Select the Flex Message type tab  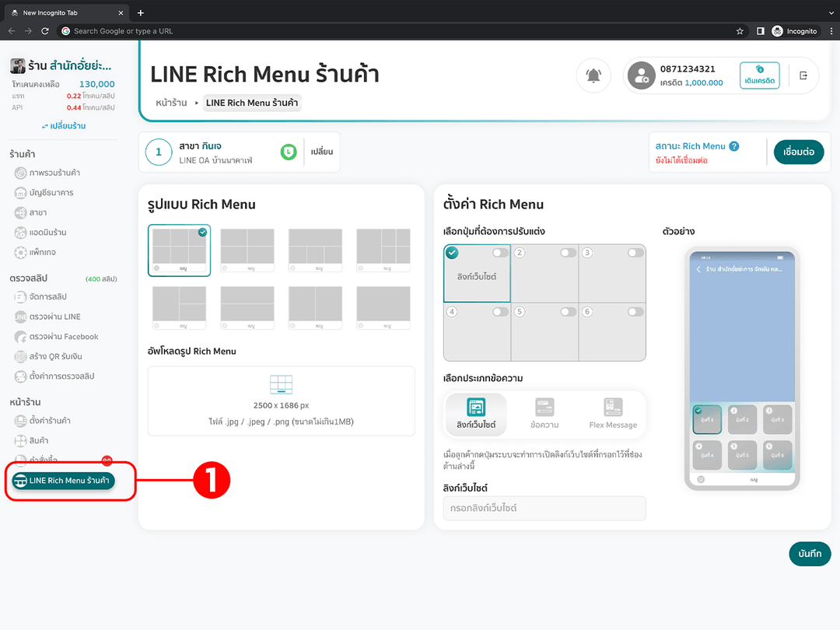[613, 414]
